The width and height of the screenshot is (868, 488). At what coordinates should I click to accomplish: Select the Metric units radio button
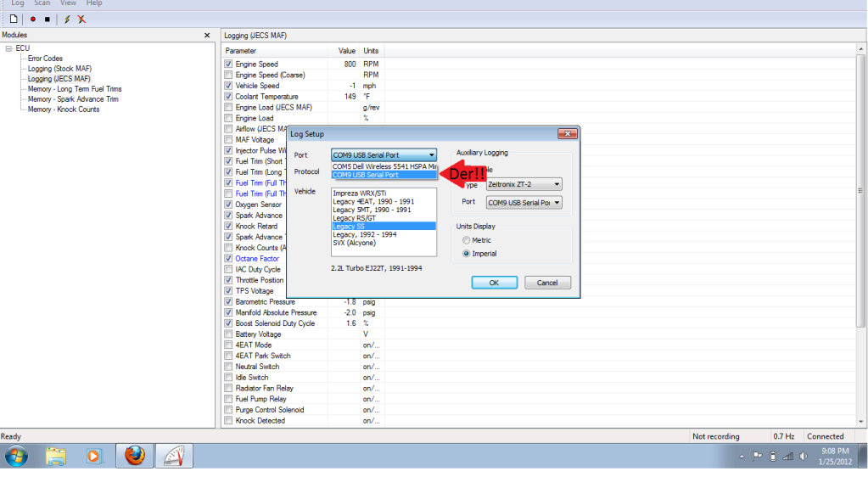click(466, 240)
